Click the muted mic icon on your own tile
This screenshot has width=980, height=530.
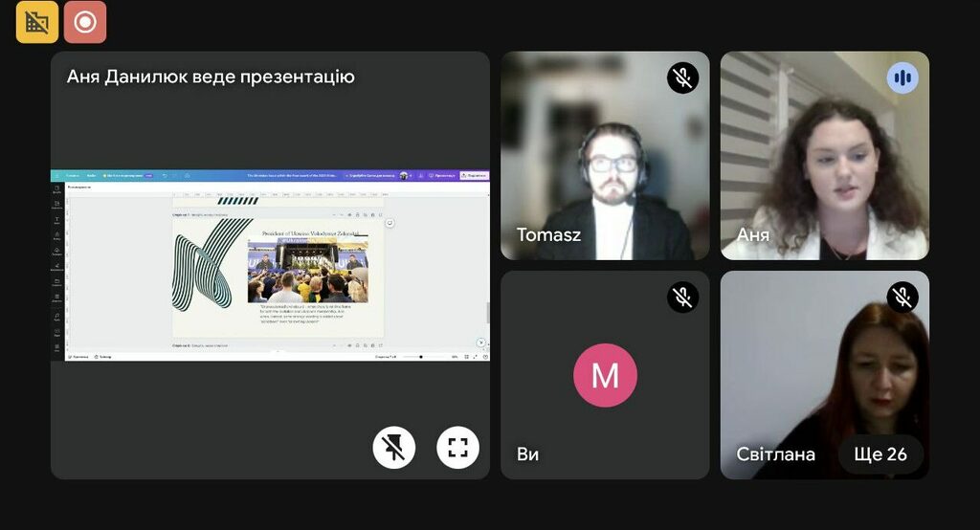(682, 298)
